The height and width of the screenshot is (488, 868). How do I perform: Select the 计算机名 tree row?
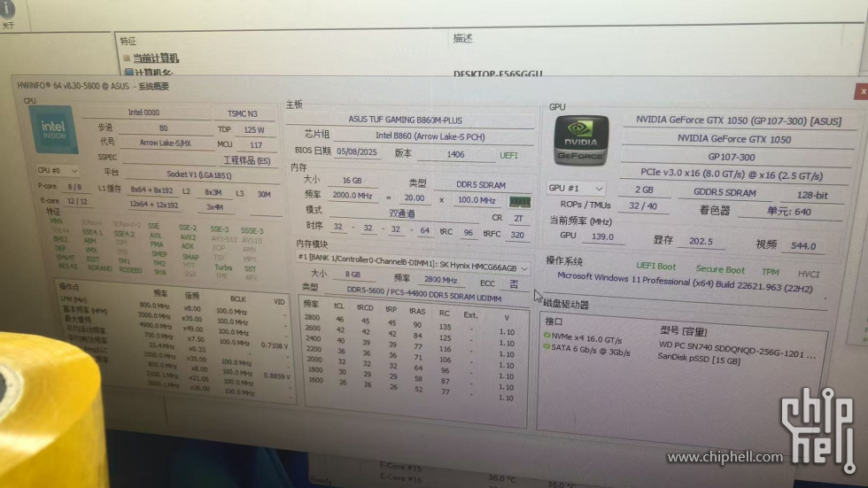(x=153, y=72)
